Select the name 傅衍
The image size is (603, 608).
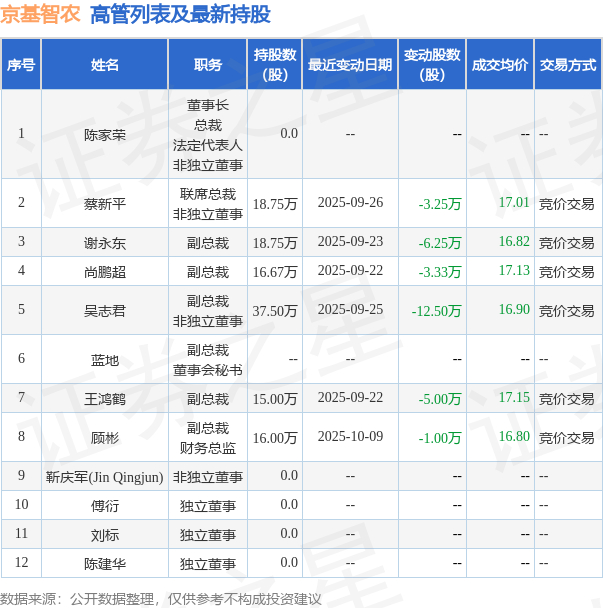click(x=105, y=506)
